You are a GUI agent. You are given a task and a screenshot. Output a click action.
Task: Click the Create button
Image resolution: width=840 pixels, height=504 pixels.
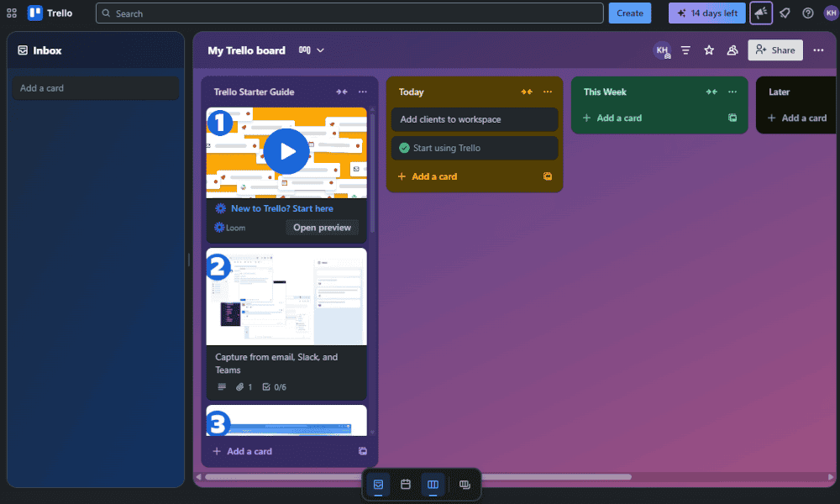tap(629, 13)
